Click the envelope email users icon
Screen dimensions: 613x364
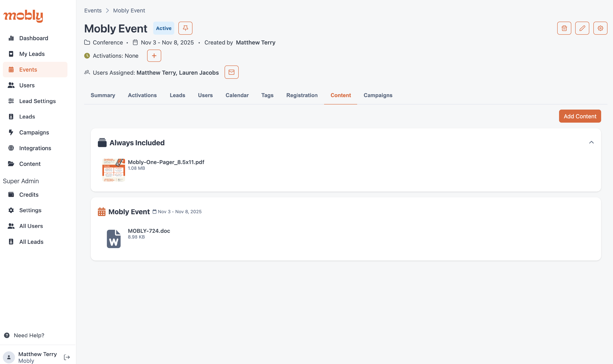[x=231, y=72]
